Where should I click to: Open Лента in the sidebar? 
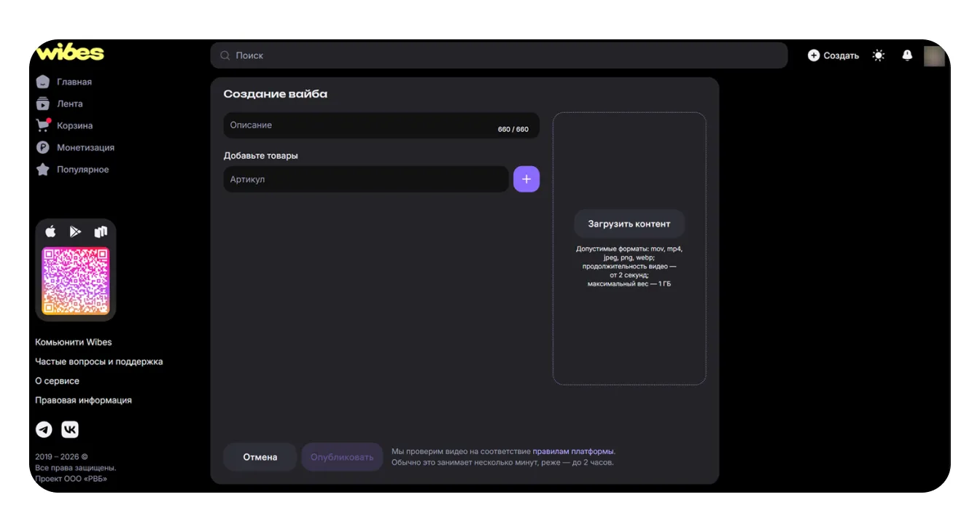tap(69, 103)
